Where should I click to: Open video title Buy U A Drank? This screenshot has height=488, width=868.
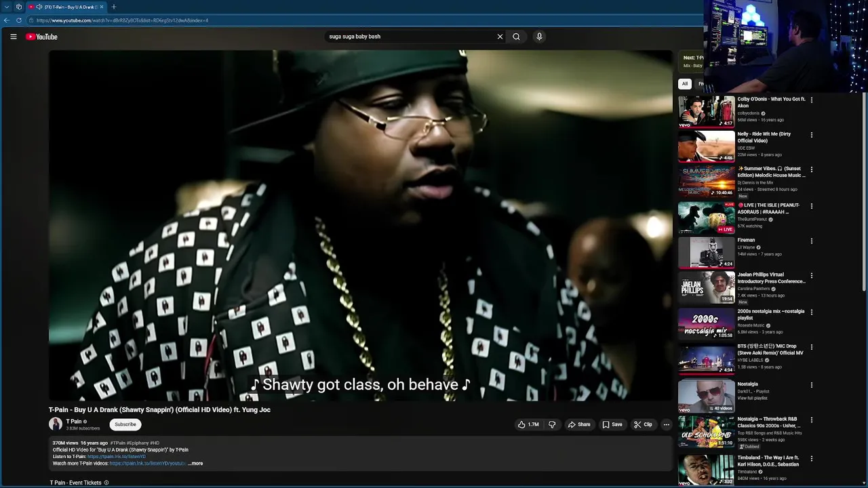tap(159, 409)
